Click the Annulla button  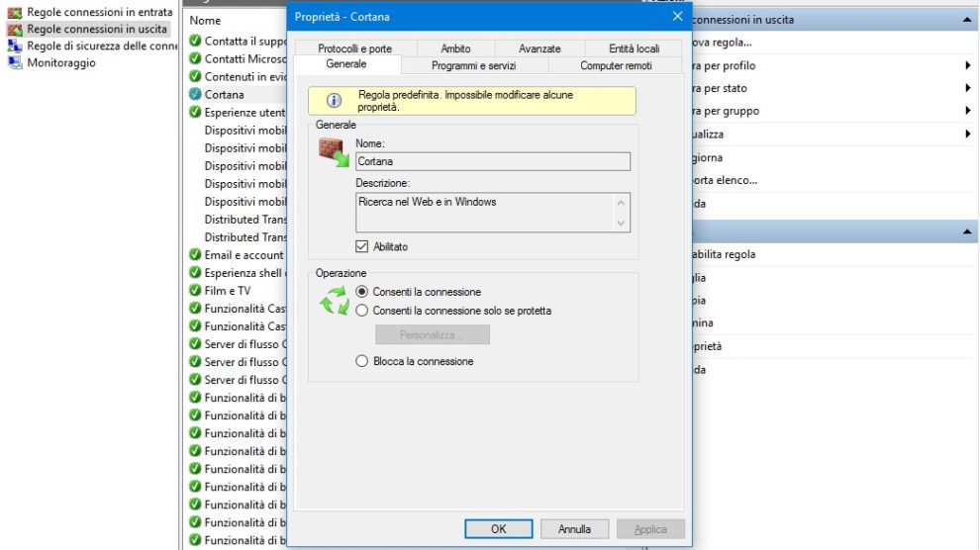(574, 529)
